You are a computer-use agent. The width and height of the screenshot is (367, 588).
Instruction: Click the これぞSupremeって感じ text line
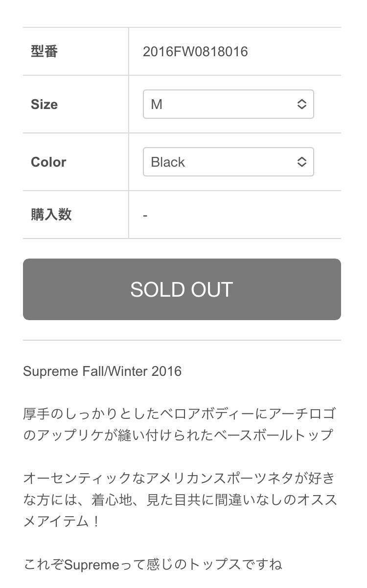tap(153, 565)
